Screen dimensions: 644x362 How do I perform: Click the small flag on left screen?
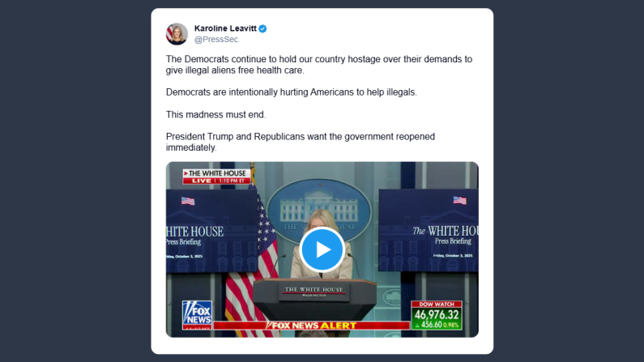coord(188,201)
